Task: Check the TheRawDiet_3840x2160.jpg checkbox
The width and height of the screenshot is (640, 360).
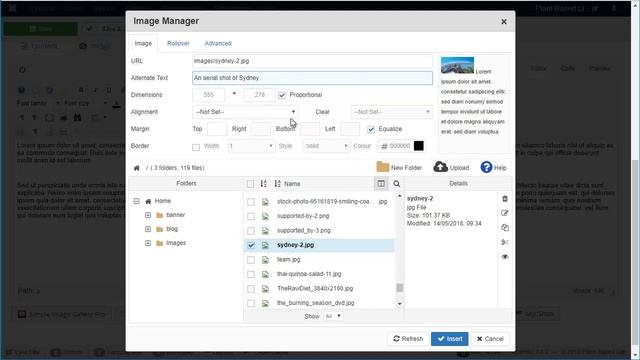Action: 251,289
